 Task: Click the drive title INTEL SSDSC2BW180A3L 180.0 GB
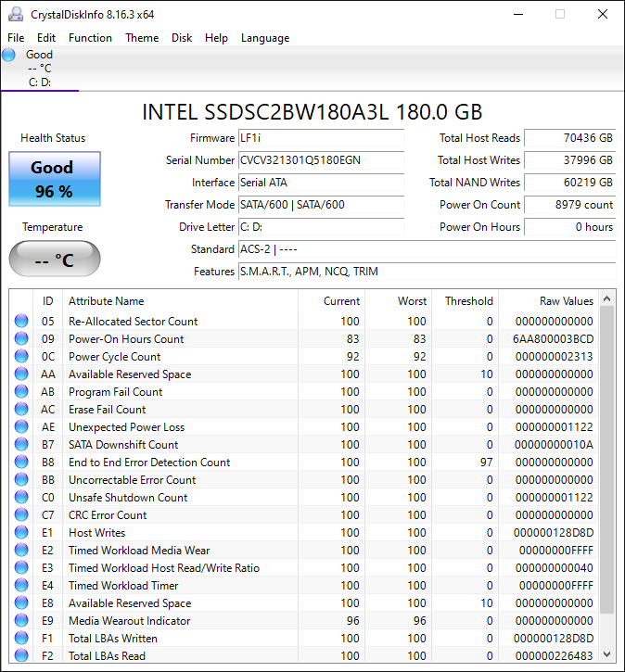pyautogui.click(x=312, y=112)
